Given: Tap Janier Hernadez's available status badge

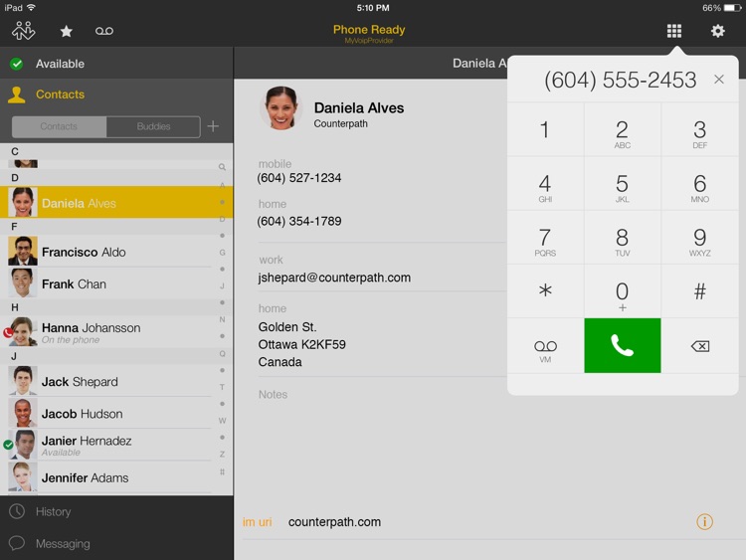Looking at the screenshot, I should [8, 445].
